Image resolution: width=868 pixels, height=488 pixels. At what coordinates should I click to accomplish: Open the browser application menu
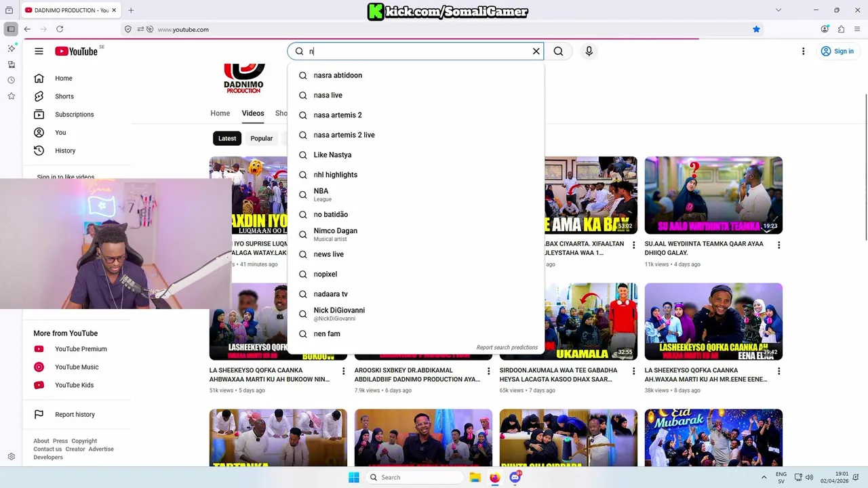(x=858, y=29)
